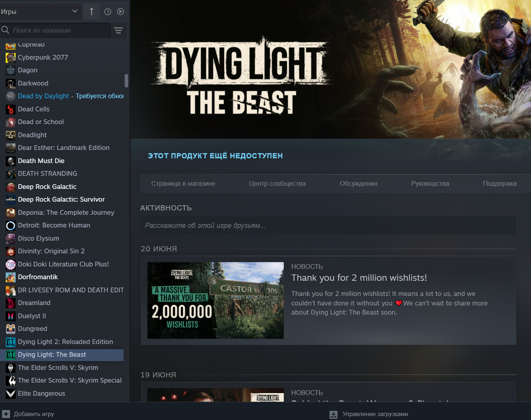The height and width of the screenshot is (420, 531).
Task: Click the Darkwood game icon
Action: point(11,83)
